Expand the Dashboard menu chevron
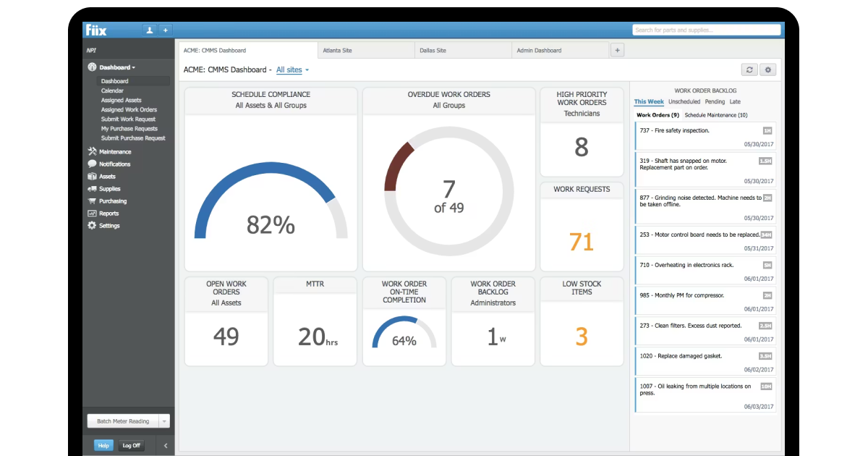Screen dimensions: 868x456 coord(133,67)
